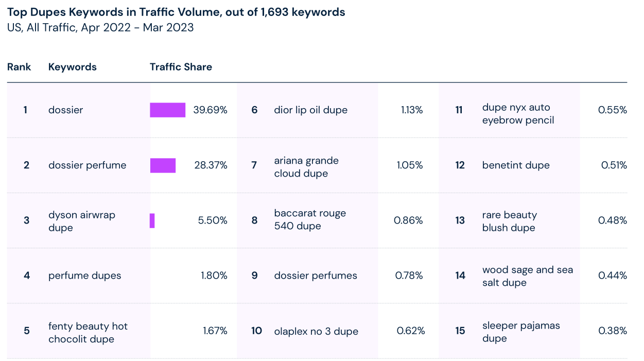644x361 pixels.
Task: Click the Rank column header
Action: (19, 67)
